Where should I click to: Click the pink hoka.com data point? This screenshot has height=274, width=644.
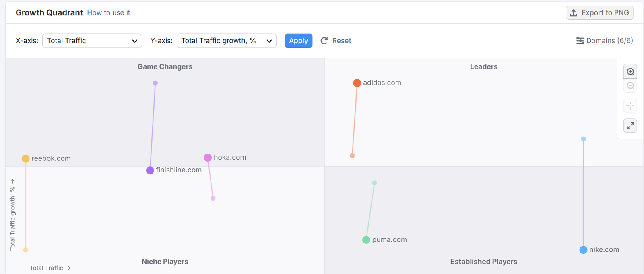pos(208,158)
